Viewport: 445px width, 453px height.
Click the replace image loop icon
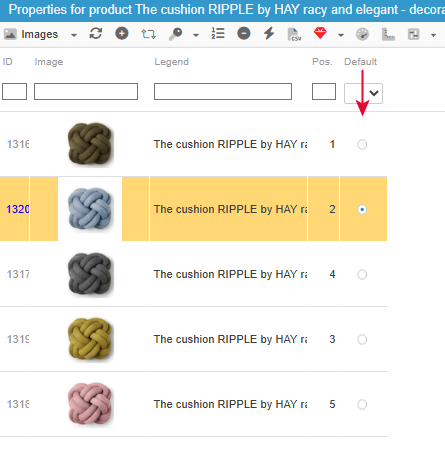point(148,34)
